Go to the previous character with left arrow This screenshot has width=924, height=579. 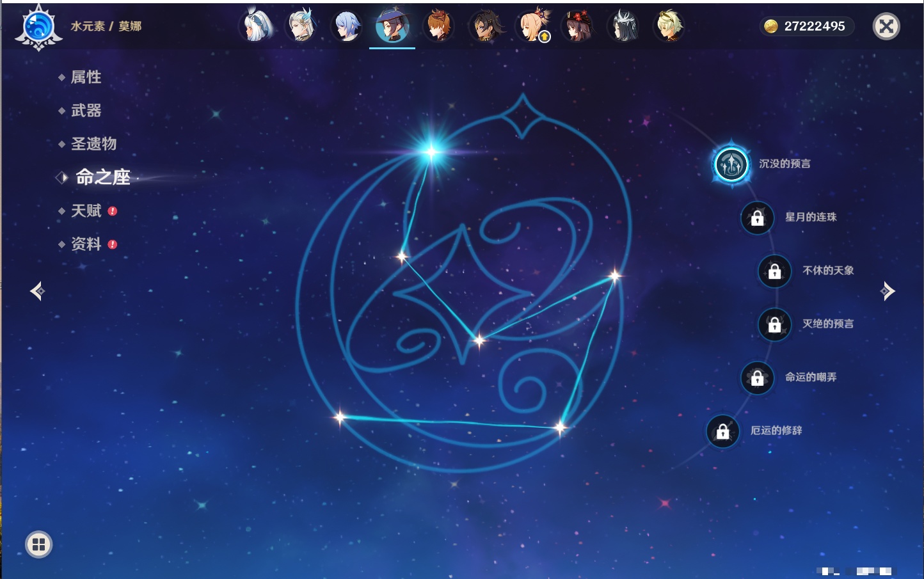point(37,291)
